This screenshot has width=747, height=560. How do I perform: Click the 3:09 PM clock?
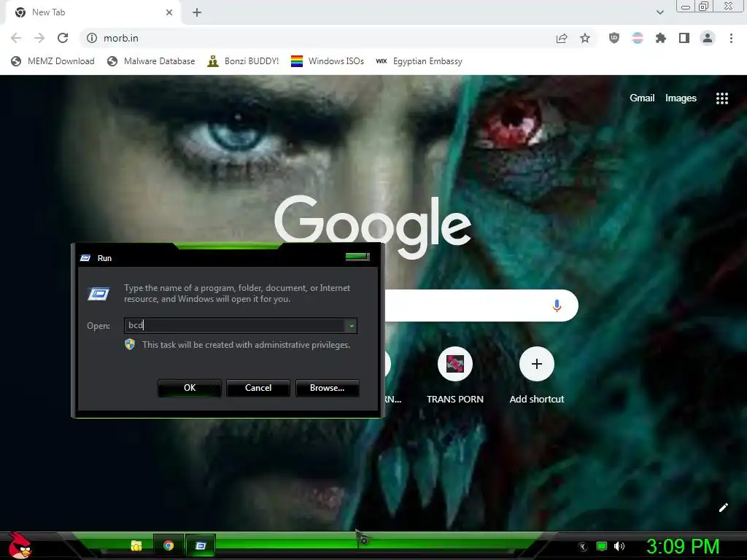683,546
